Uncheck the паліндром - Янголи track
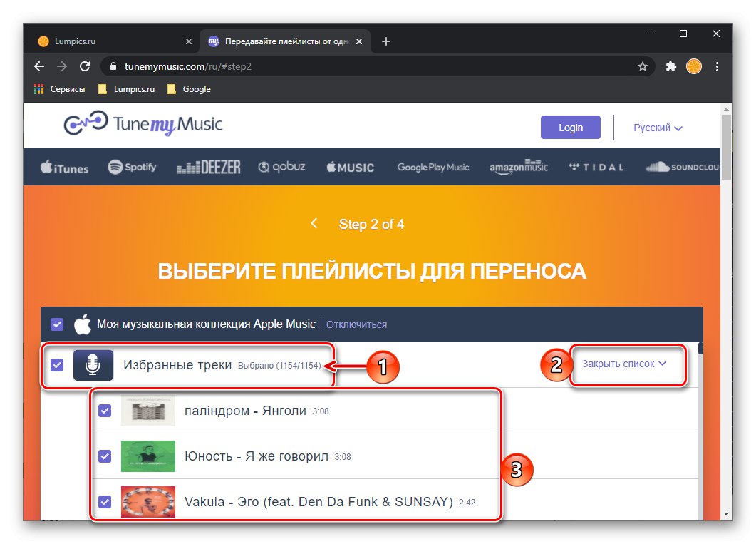756x544 pixels. coord(105,411)
